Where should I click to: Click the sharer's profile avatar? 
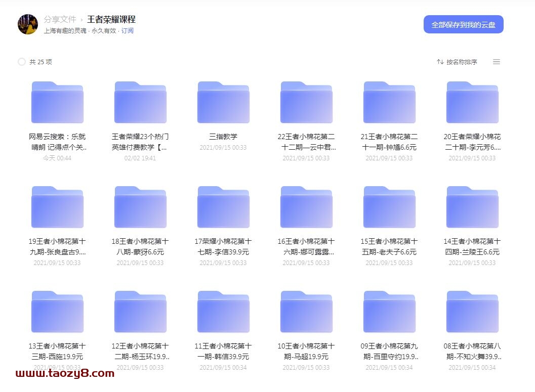point(28,24)
